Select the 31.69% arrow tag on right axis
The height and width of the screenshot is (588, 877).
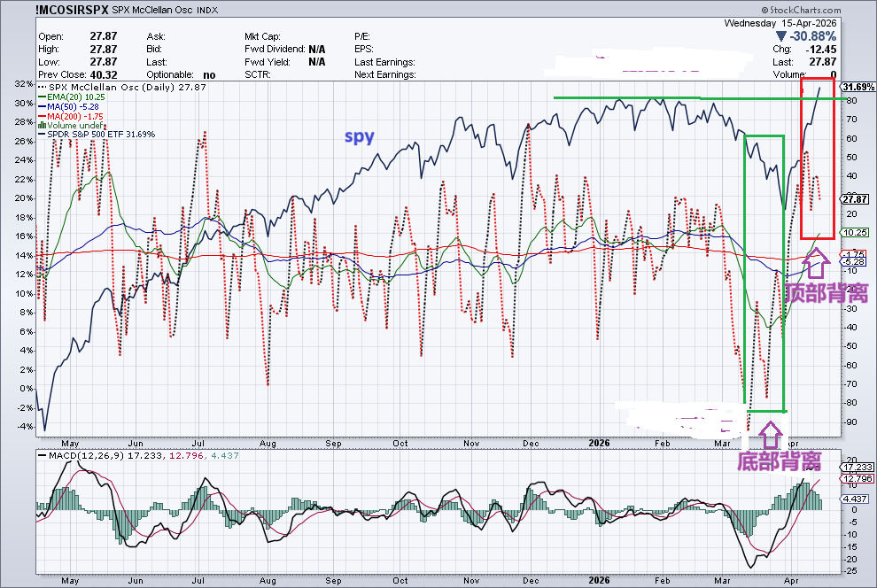tap(858, 88)
